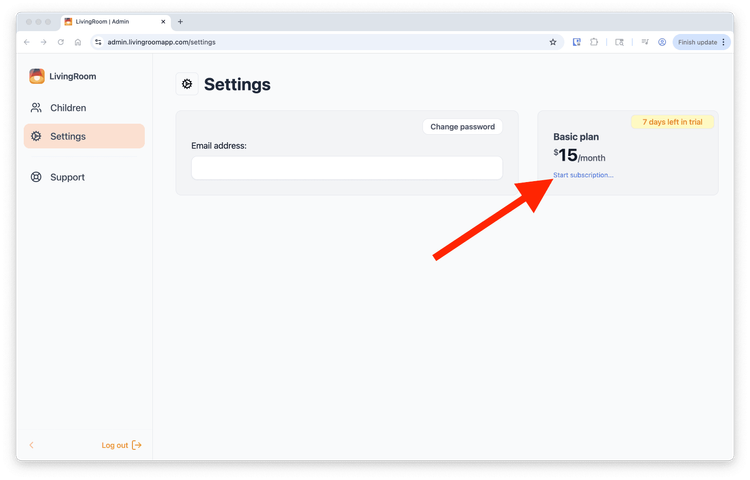Go back to the previous page
The image size is (750, 480).
(27, 42)
